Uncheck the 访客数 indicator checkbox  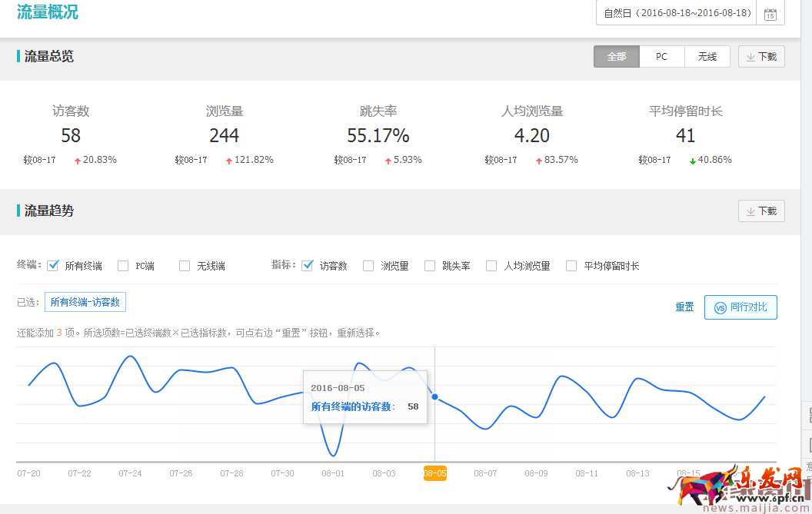[308, 266]
